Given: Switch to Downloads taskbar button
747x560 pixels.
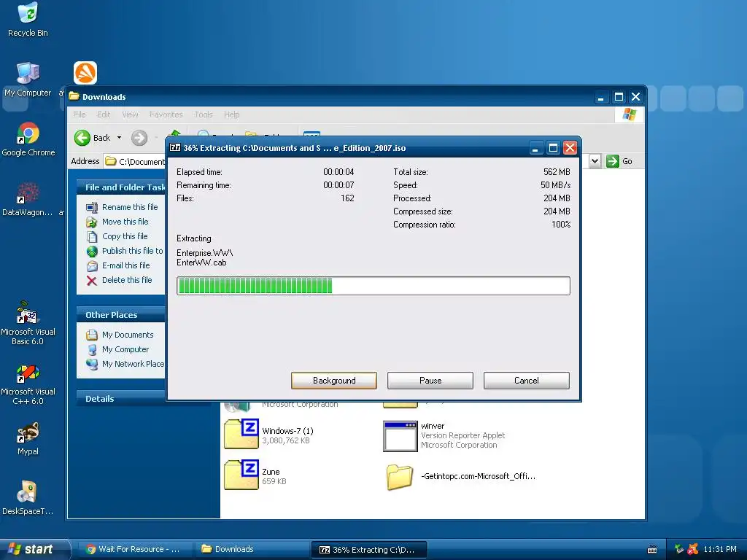Looking at the screenshot, I should 252,549.
